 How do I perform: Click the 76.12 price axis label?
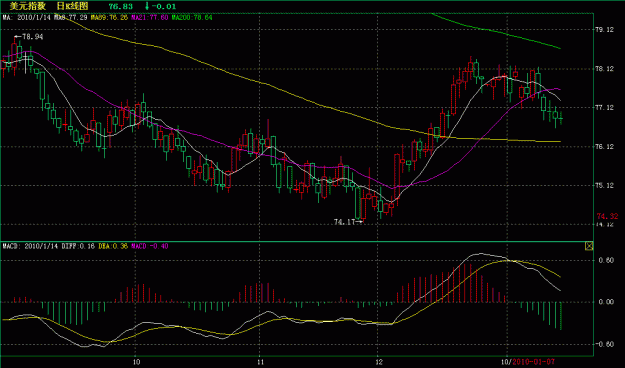click(x=605, y=146)
